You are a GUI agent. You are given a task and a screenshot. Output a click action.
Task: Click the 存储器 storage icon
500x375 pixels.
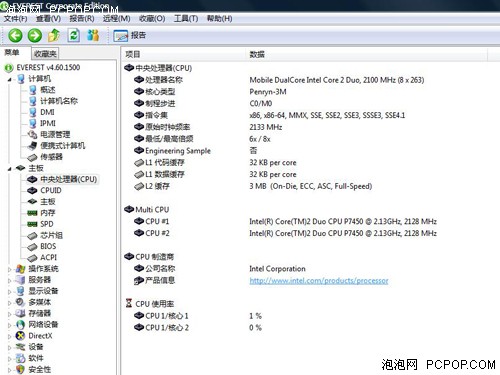(x=20, y=313)
